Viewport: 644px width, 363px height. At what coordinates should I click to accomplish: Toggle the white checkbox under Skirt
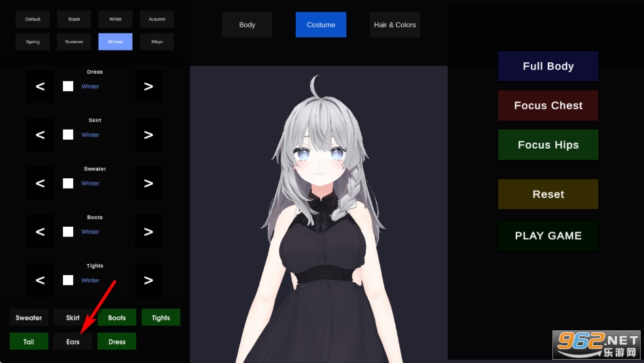[x=68, y=135]
